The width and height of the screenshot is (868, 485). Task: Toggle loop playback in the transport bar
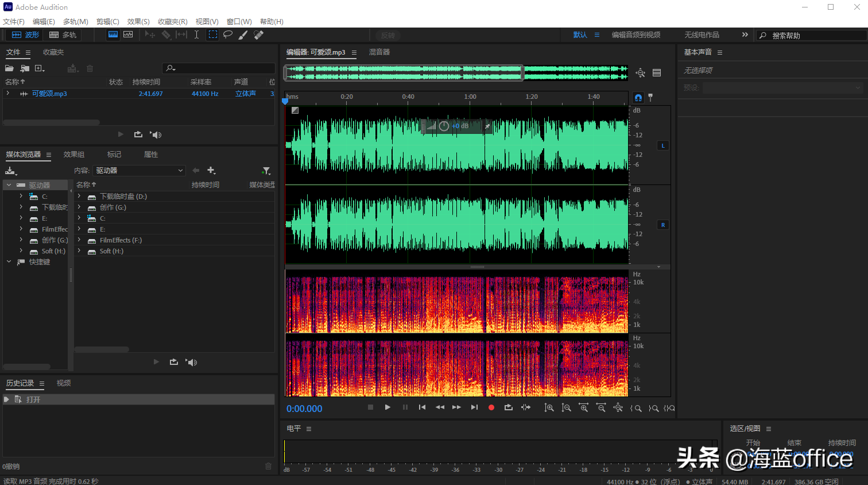tap(508, 407)
